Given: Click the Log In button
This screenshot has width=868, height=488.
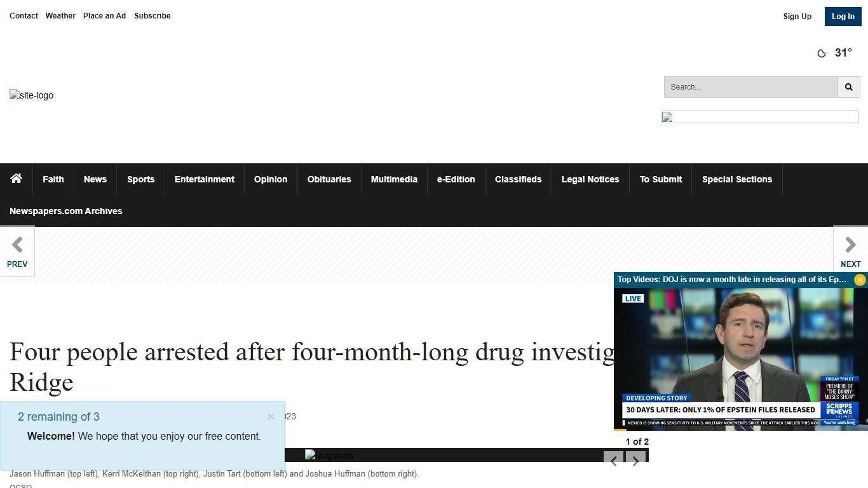Looking at the screenshot, I should [843, 17].
